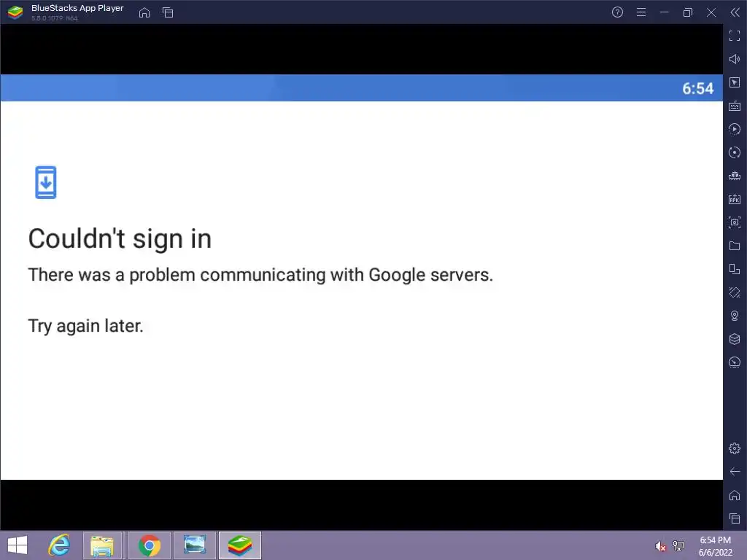Click the blue phone download icon
The image size is (747, 560).
[46, 182]
